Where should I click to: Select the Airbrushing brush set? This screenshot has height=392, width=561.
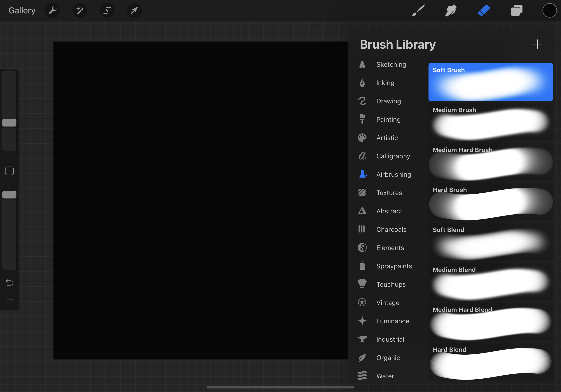394,174
